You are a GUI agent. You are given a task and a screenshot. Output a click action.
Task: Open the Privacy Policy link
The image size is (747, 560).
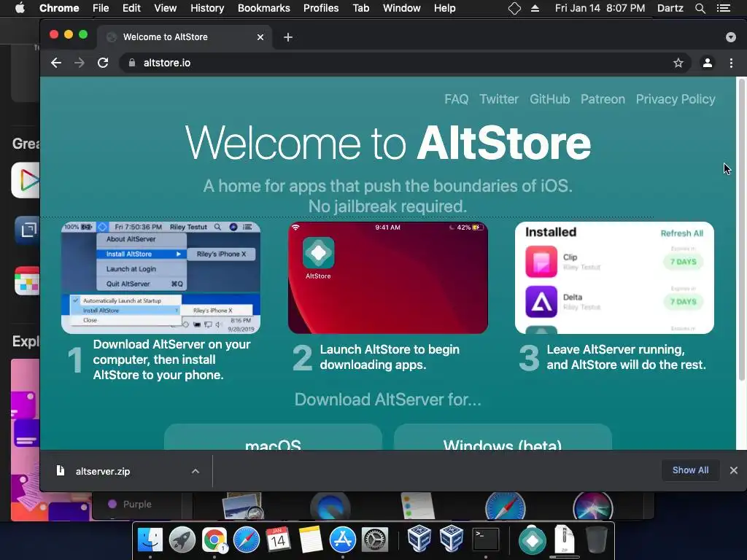[x=676, y=99]
